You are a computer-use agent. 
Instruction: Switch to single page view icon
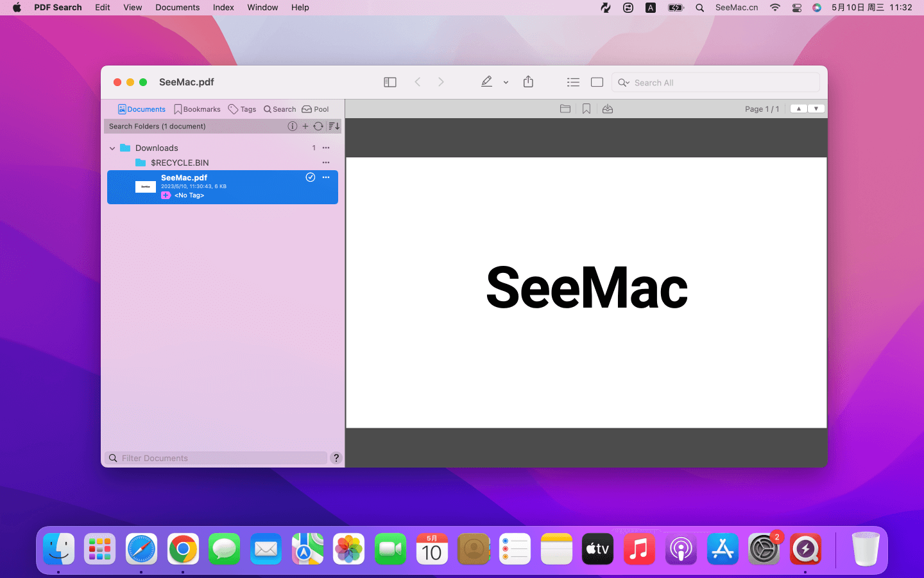click(597, 82)
